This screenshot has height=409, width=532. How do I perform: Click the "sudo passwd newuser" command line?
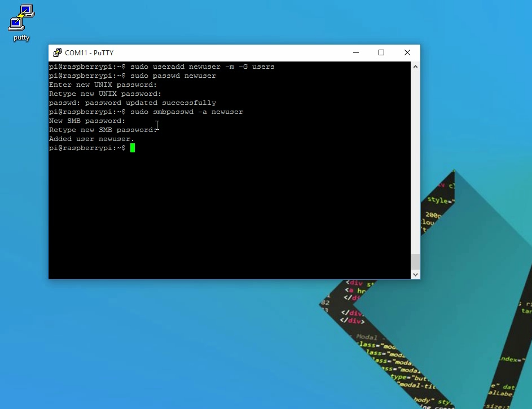173,76
